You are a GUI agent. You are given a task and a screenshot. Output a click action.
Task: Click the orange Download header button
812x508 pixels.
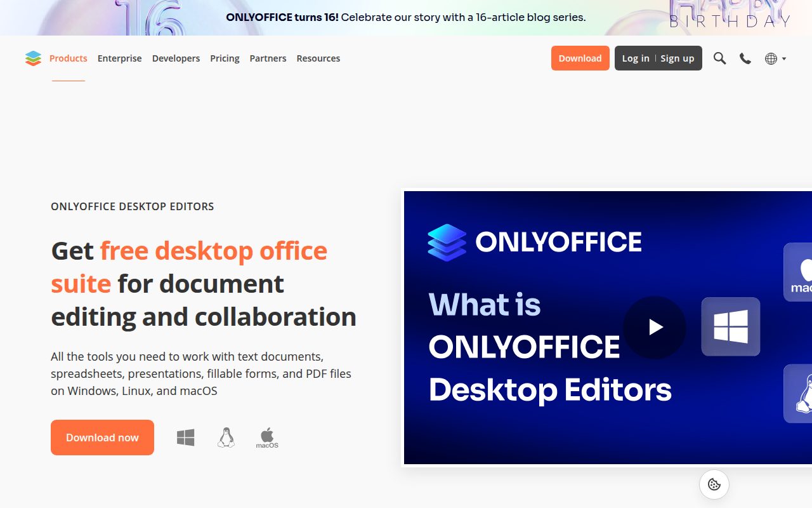pos(580,58)
